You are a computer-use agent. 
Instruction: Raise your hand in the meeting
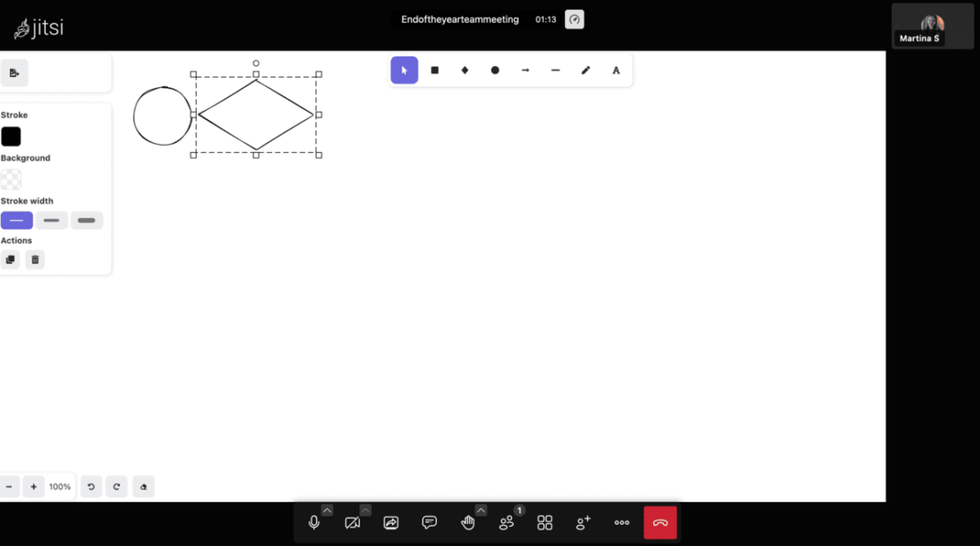point(468,523)
